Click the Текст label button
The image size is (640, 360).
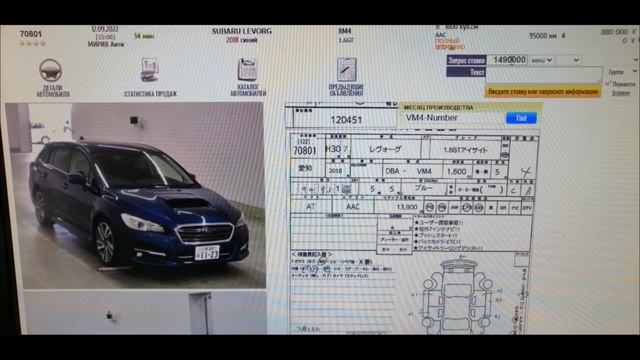(466, 72)
